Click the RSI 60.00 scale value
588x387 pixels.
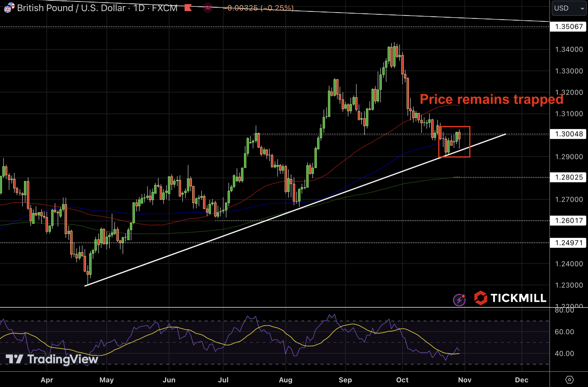click(564, 332)
